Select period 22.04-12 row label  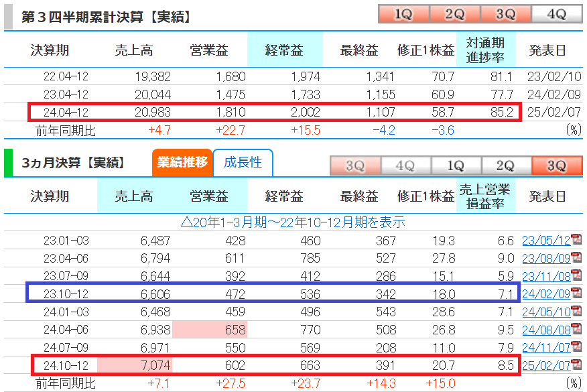pyautogui.click(x=66, y=76)
